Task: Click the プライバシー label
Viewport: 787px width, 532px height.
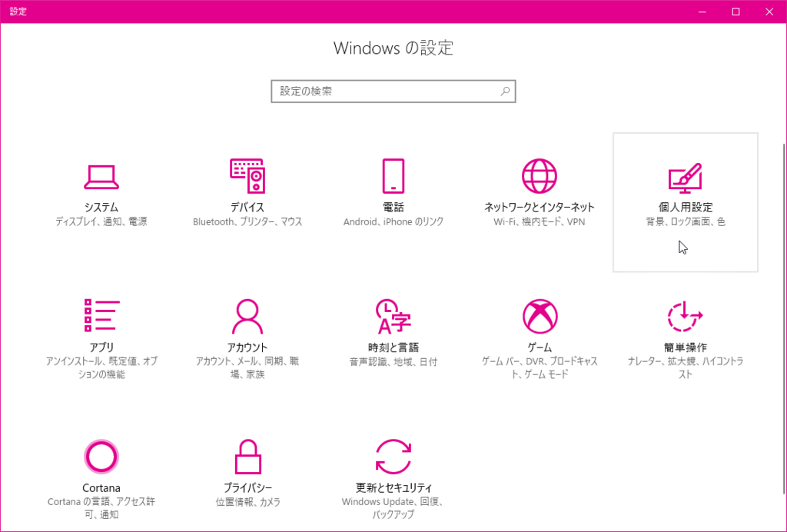Action: click(x=248, y=488)
